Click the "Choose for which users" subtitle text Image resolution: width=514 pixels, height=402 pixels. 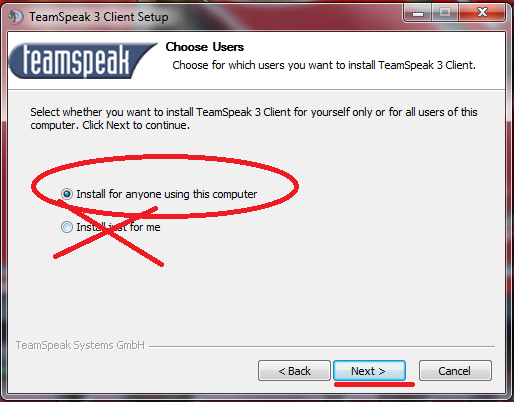(324, 65)
